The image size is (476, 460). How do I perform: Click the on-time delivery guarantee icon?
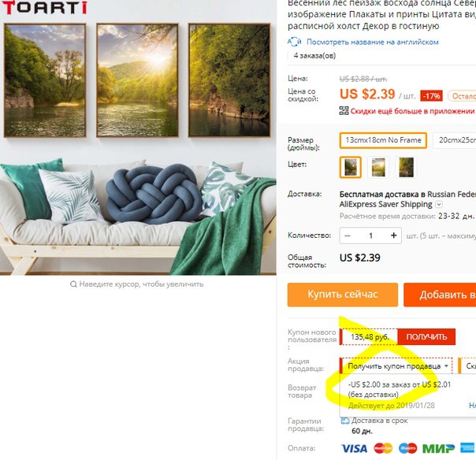tap(345, 421)
